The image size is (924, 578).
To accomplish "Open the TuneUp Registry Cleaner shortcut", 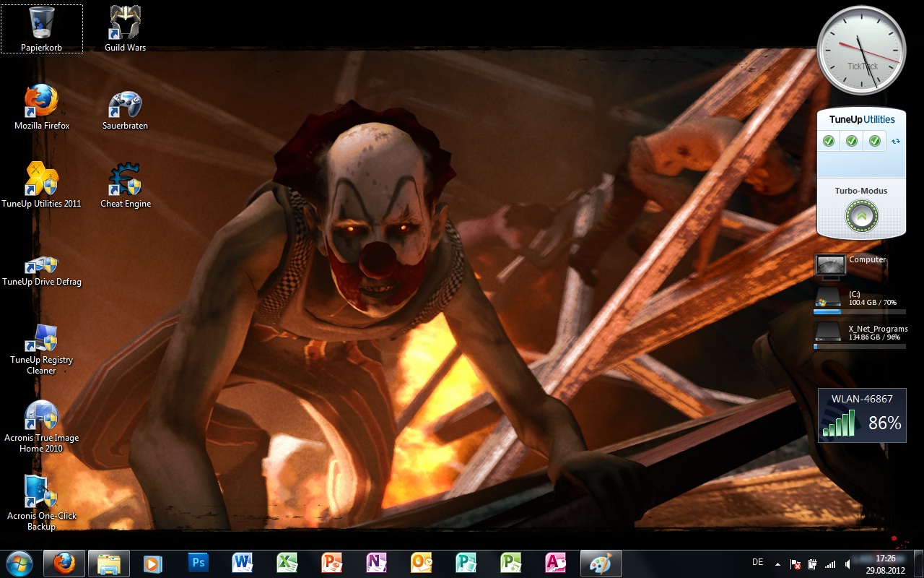I will tap(41, 348).
